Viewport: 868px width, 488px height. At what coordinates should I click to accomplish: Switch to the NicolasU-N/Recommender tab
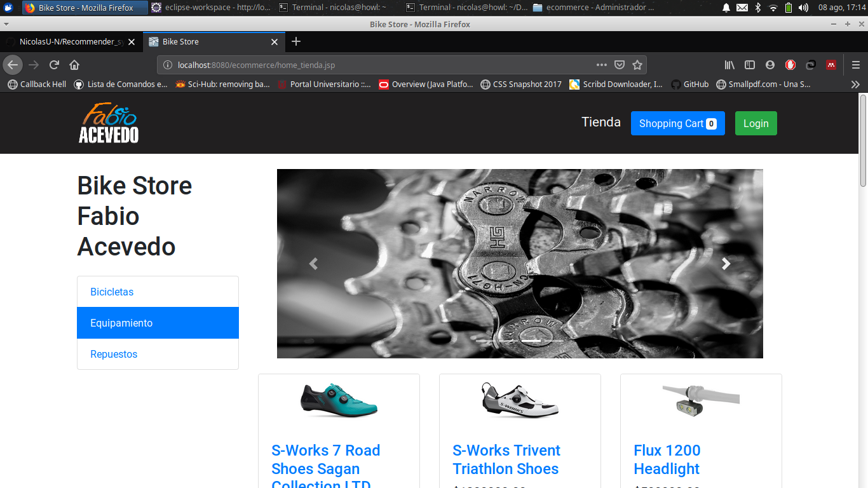(x=70, y=41)
